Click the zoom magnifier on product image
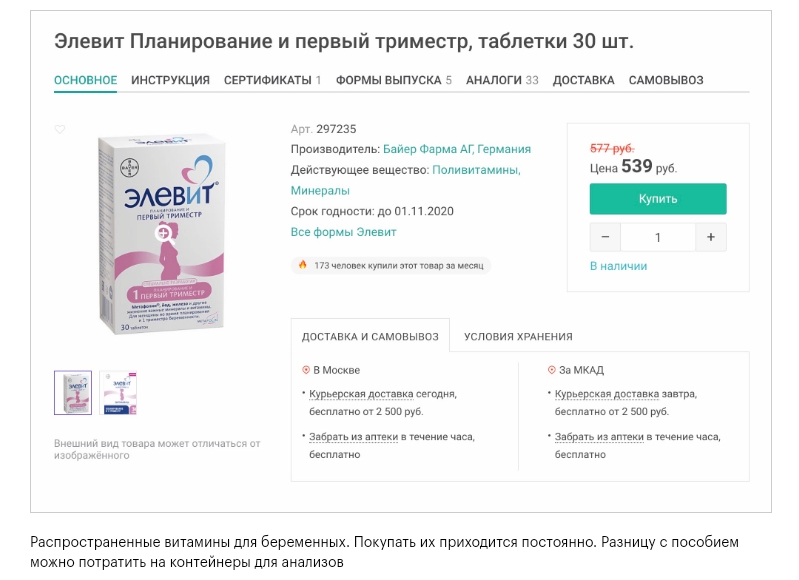The width and height of the screenshot is (799, 580). [x=163, y=232]
